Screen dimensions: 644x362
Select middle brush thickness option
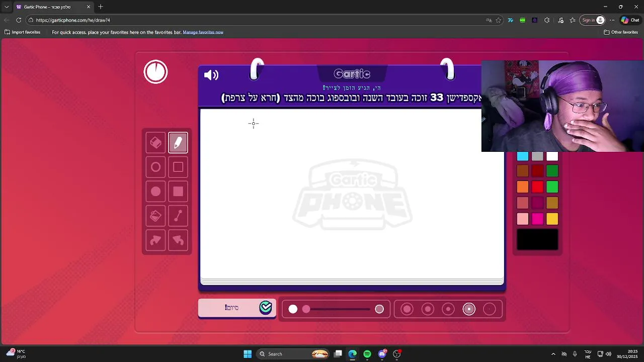448,309
